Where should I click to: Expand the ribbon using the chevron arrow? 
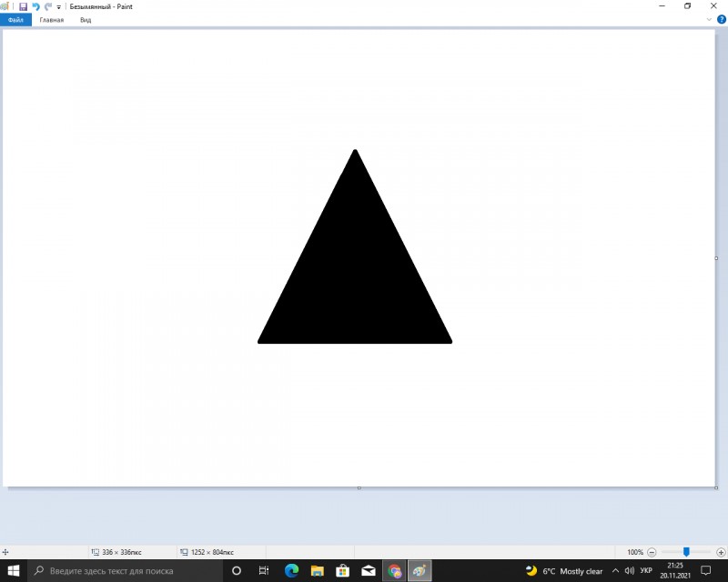(x=709, y=19)
